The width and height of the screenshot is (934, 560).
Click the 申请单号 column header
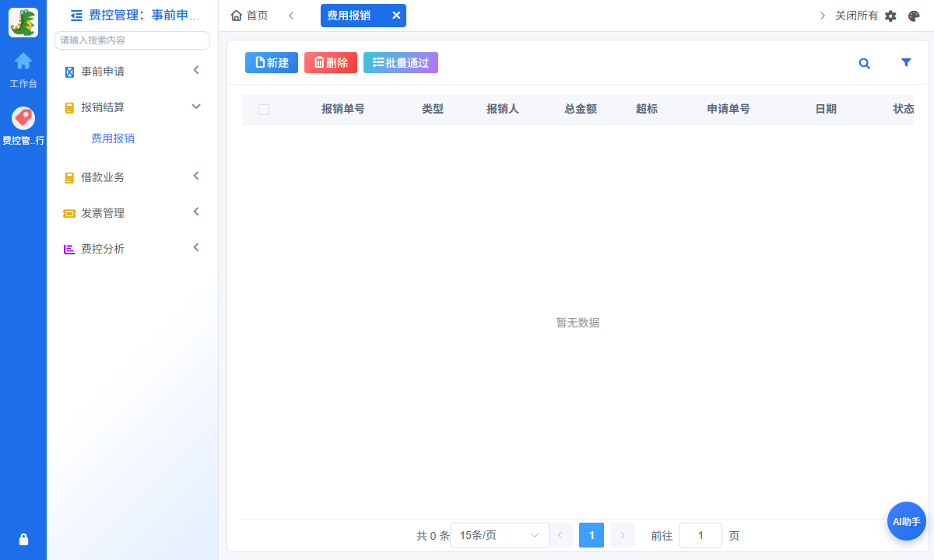click(x=729, y=109)
